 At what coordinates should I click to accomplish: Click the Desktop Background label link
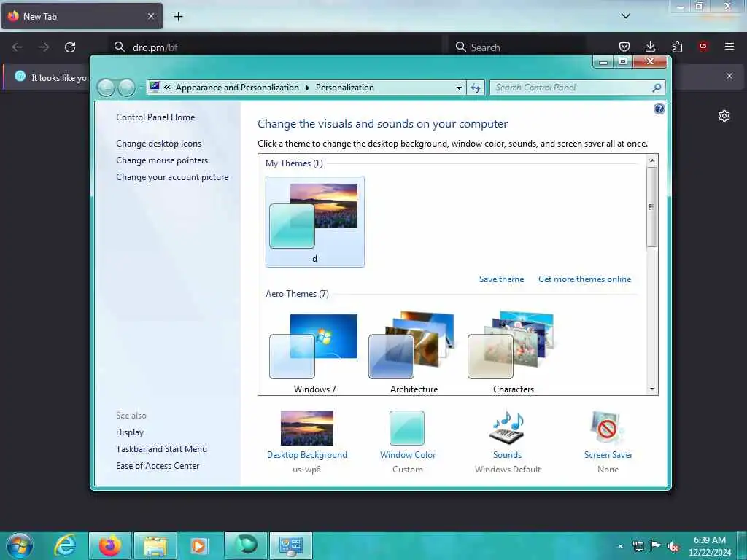[x=307, y=455]
